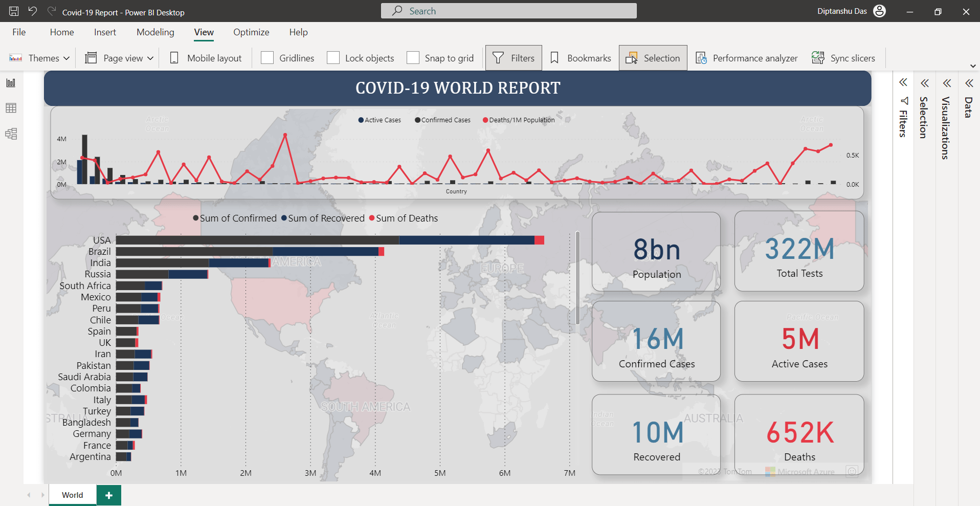Select the 10M Recovered card
This screenshot has width=980, height=506.
point(656,434)
